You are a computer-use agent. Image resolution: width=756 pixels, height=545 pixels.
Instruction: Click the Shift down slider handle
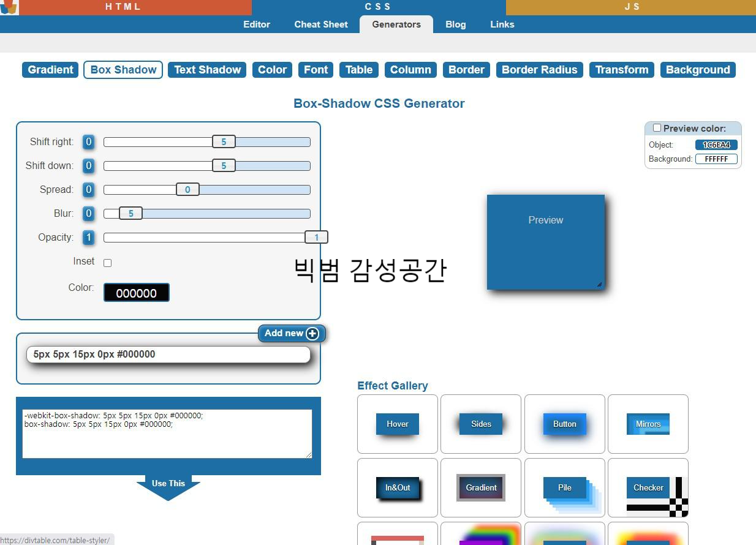(x=224, y=166)
